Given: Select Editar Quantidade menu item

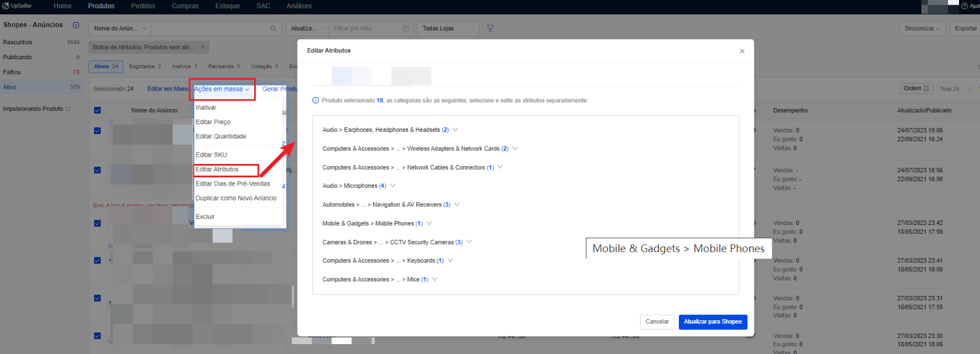Looking at the screenshot, I should 221,137.
